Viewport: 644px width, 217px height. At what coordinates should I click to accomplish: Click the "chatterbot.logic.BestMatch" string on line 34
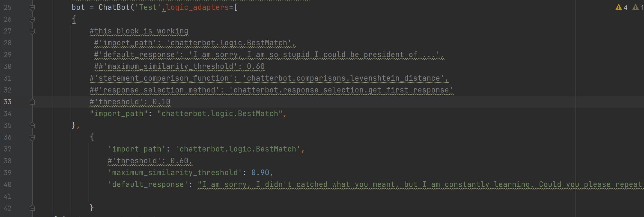pos(220,114)
